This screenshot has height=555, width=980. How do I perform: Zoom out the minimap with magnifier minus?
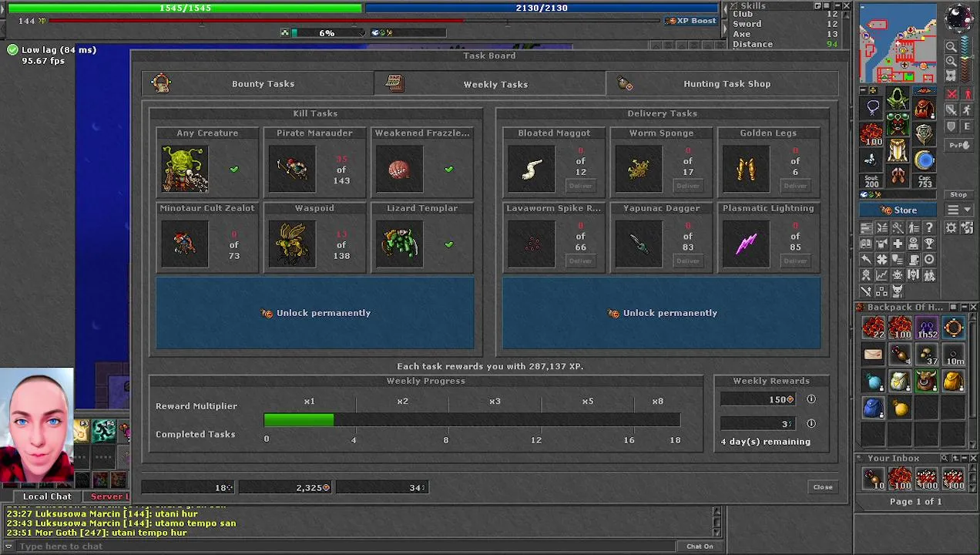(951, 45)
